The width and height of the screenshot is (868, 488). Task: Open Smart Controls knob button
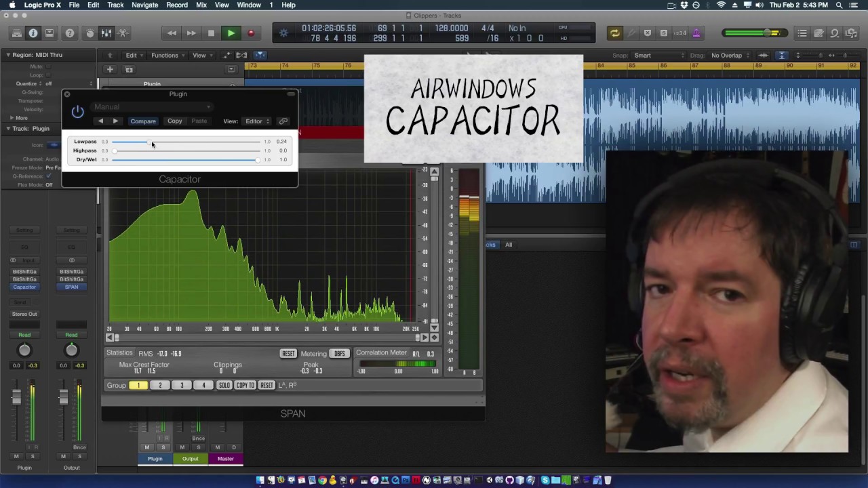90,33
